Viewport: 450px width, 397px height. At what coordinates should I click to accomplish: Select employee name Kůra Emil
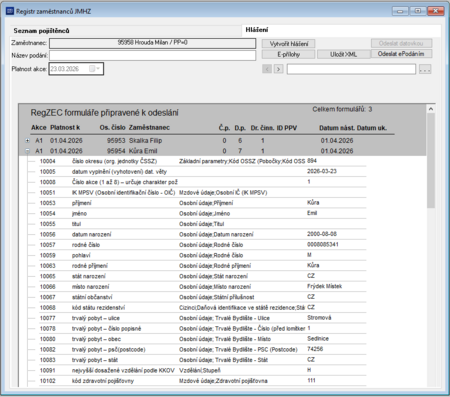click(x=143, y=151)
